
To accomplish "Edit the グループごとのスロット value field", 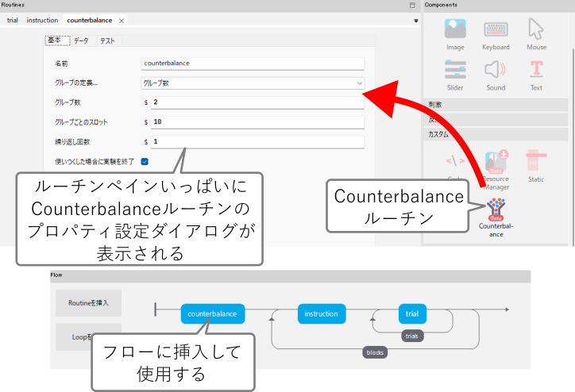I will tap(257, 122).
